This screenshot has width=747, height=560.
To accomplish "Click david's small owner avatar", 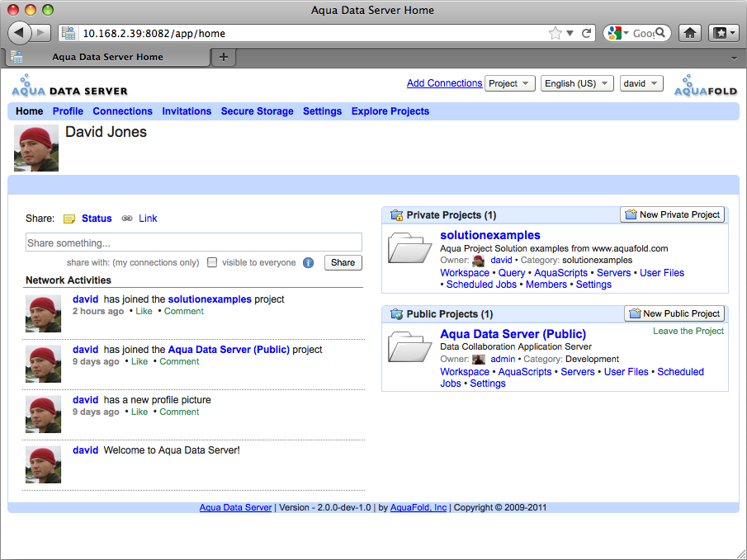I will (478, 261).
